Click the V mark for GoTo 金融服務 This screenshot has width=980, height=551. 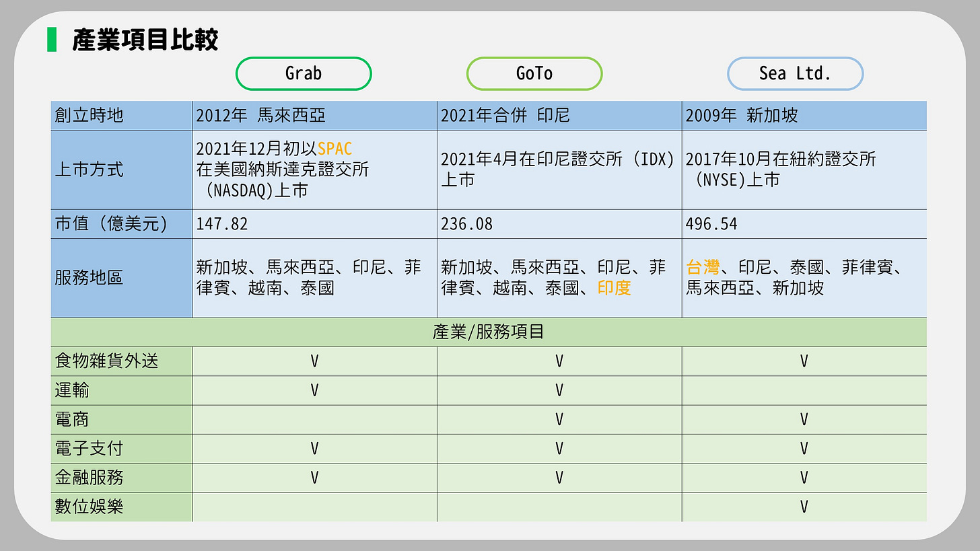(x=559, y=478)
